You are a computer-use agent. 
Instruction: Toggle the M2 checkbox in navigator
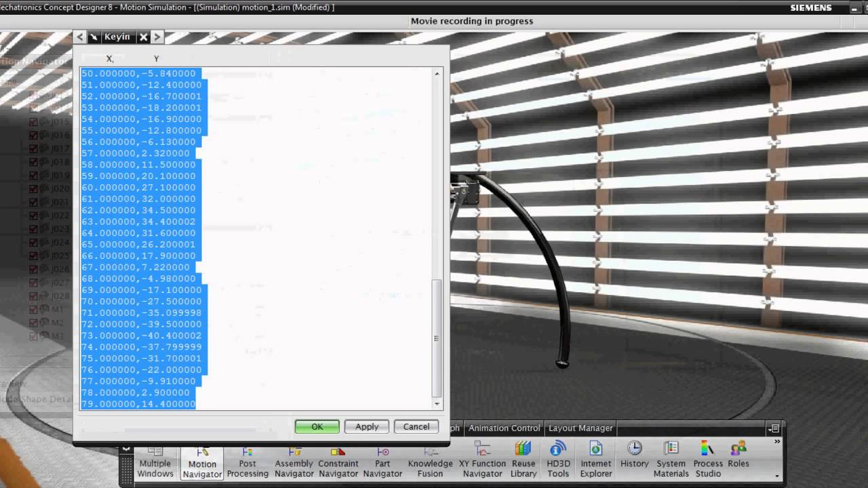coord(34,323)
